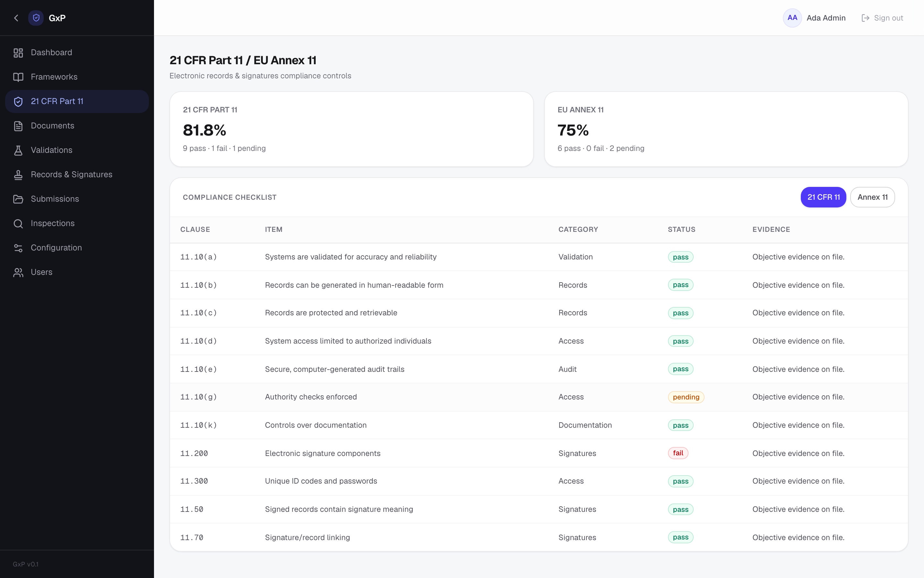Screen dimensions: 924x578
Task: Click 'Electronic signature components' item
Action: 323,453
